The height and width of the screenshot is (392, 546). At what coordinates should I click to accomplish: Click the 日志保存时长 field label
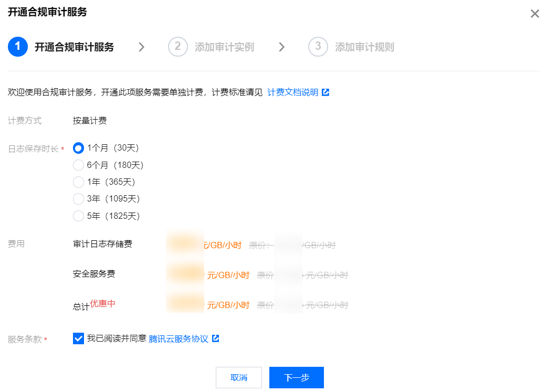tap(34, 149)
